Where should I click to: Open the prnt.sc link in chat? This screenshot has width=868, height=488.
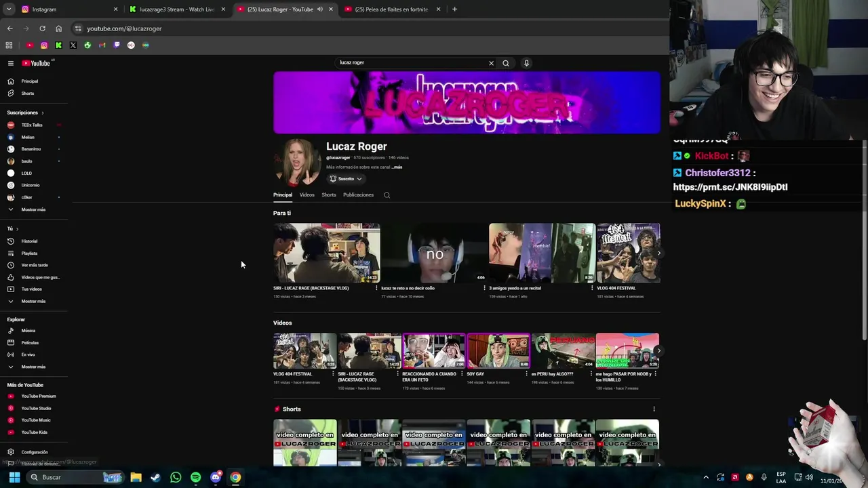point(730,187)
